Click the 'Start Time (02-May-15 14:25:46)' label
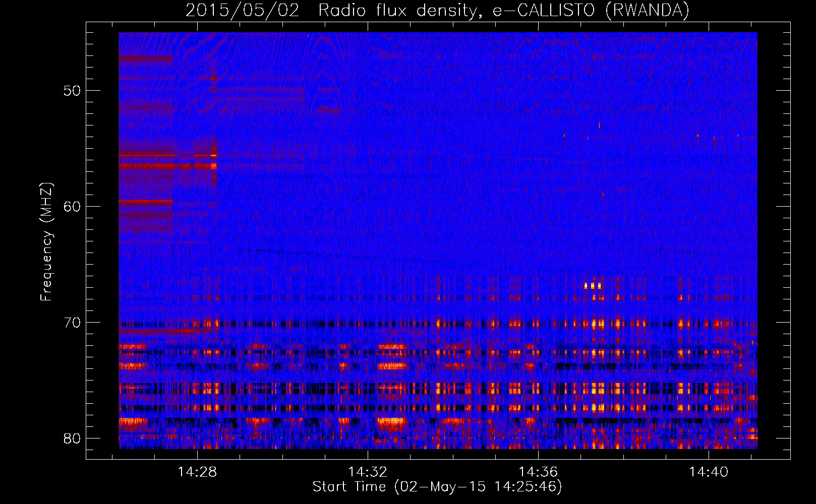 (x=437, y=487)
